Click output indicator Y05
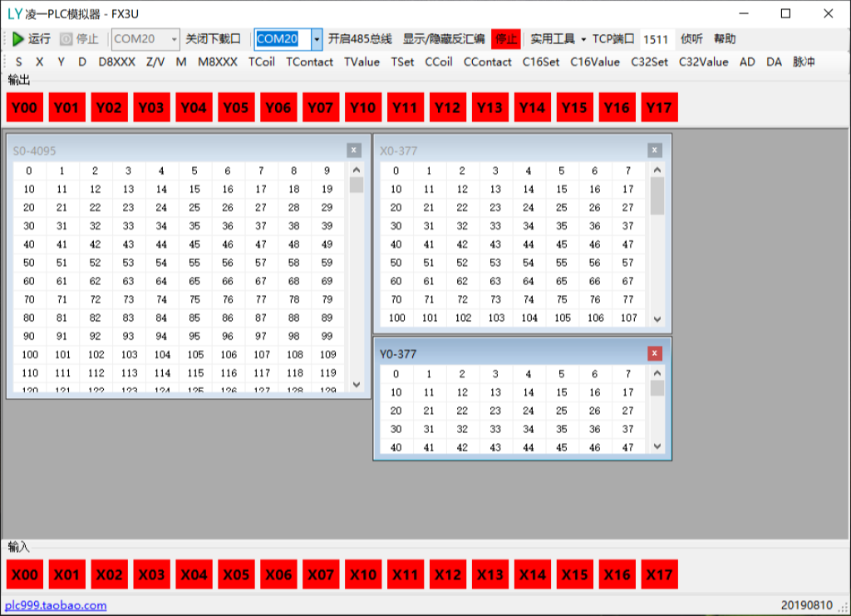The width and height of the screenshot is (851, 616). [236, 107]
